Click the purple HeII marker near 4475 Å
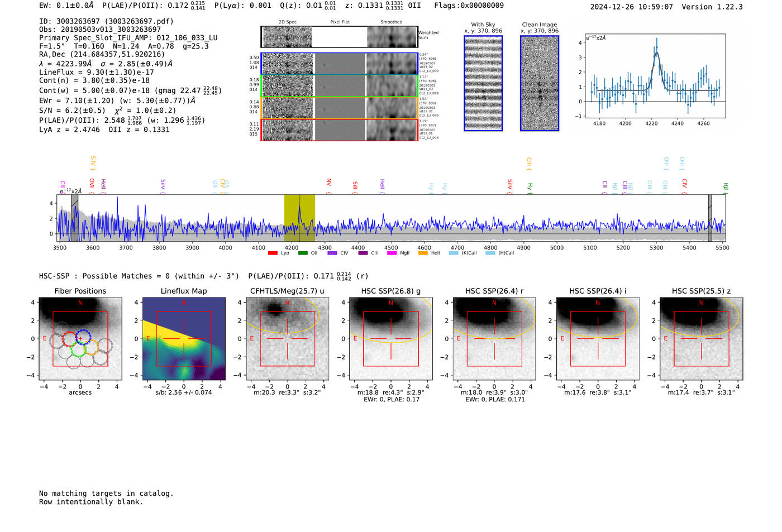 pos(382,186)
